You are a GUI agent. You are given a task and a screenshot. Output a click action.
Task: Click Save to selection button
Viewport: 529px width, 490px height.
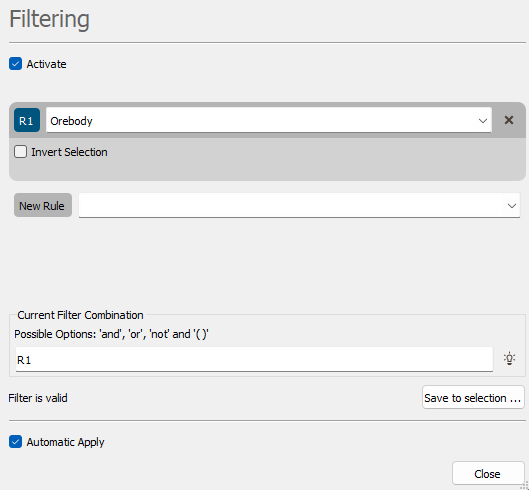pos(473,398)
